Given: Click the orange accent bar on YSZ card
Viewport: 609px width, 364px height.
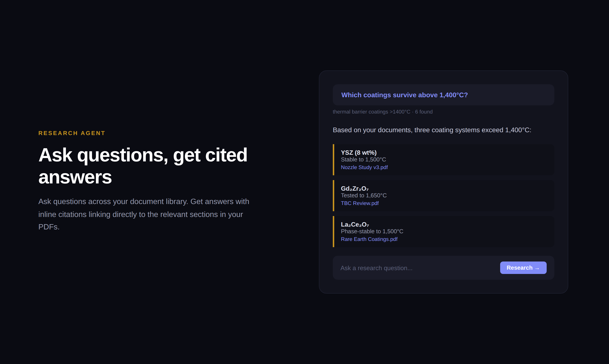Looking at the screenshot, I should click(334, 160).
